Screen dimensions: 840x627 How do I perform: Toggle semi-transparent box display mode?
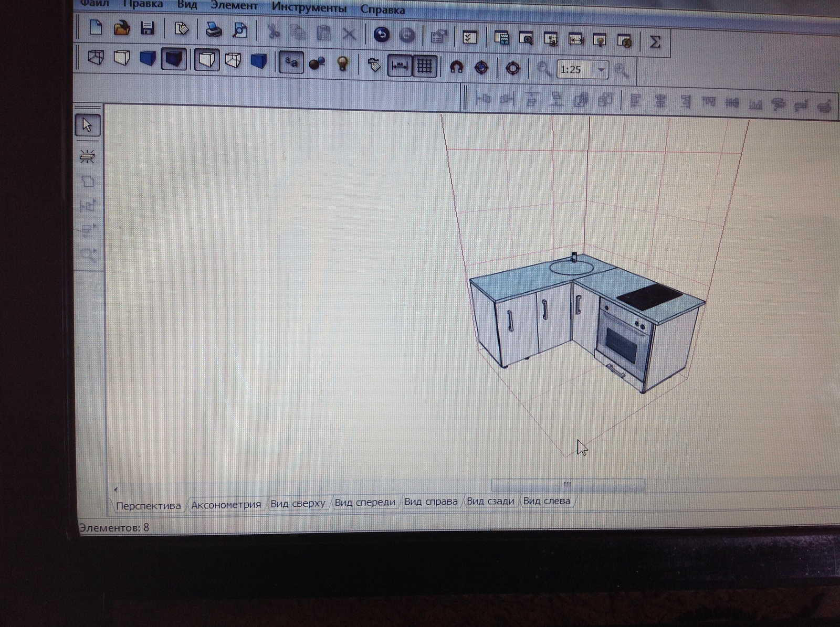(x=233, y=61)
